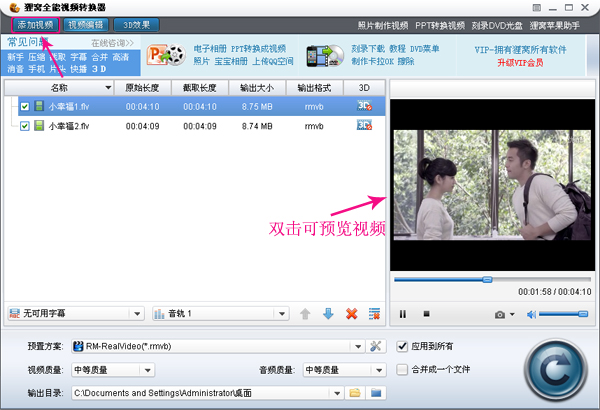Viewport: 600px width, 410px height.
Task: Open the 刻录下载 link
Action: click(x=368, y=49)
